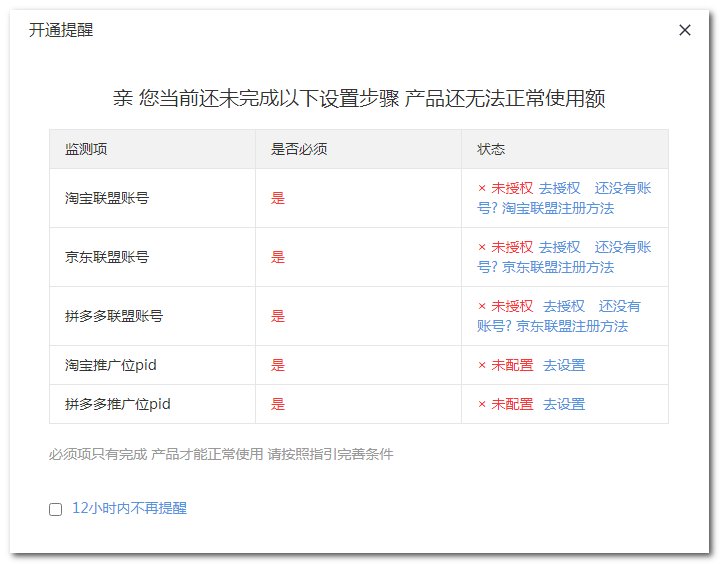Click the 状态 column header

pyautogui.click(x=565, y=149)
